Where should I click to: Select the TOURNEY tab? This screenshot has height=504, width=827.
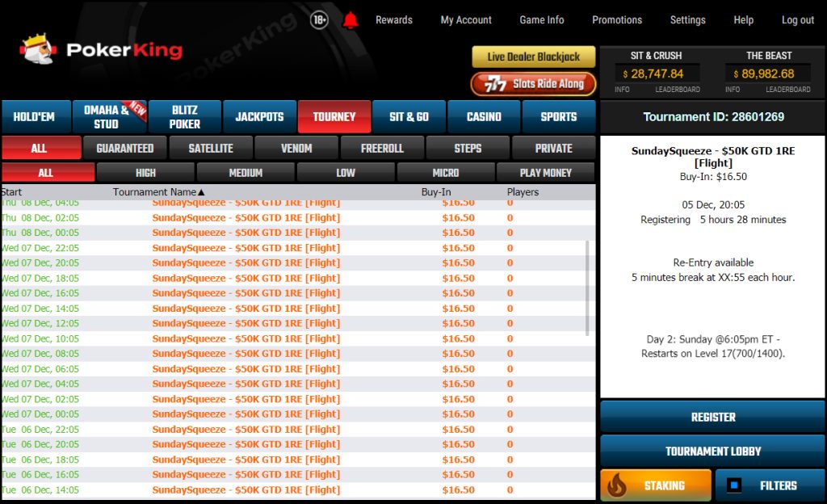334,116
